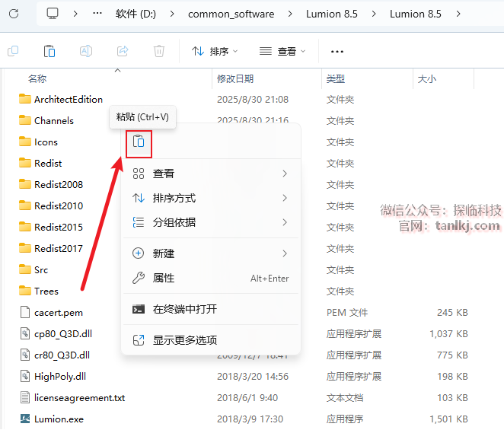Viewport: 504px width, 430px height.
Task: Click the breadcrumb ellipsis for hidden paths
Action: (x=97, y=14)
